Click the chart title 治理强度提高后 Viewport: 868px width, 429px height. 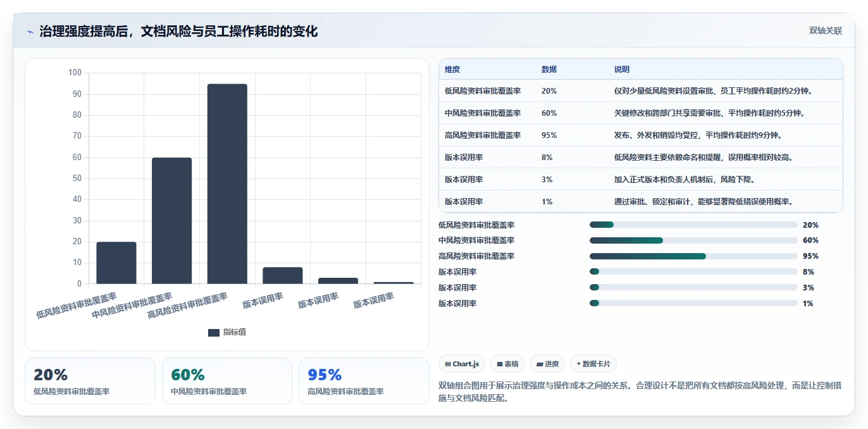[x=178, y=31]
